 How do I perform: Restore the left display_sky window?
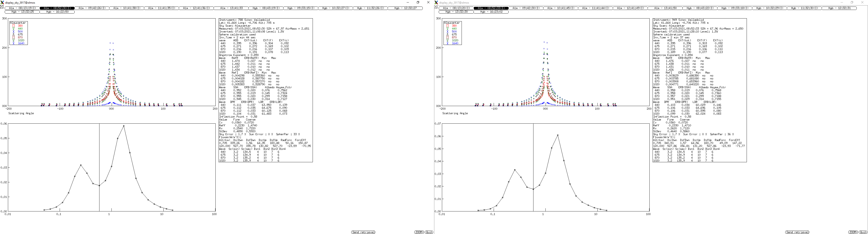point(418,2)
